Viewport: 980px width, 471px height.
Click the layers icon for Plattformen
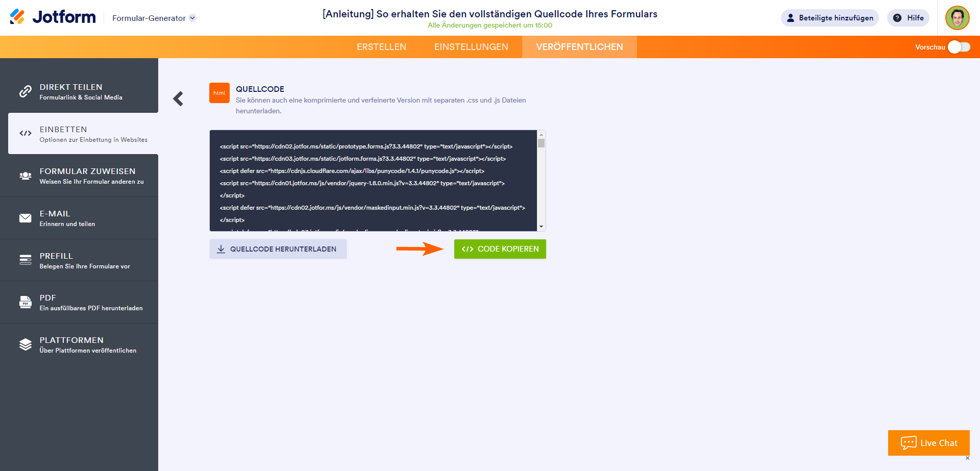(x=26, y=344)
